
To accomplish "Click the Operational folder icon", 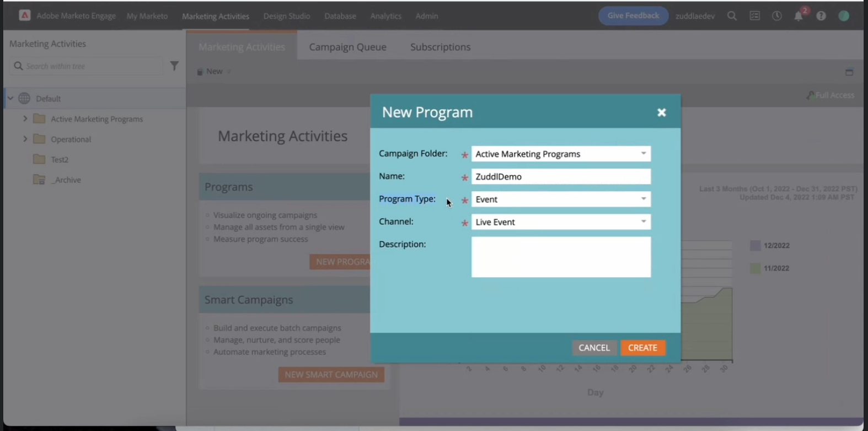I will pos(39,139).
